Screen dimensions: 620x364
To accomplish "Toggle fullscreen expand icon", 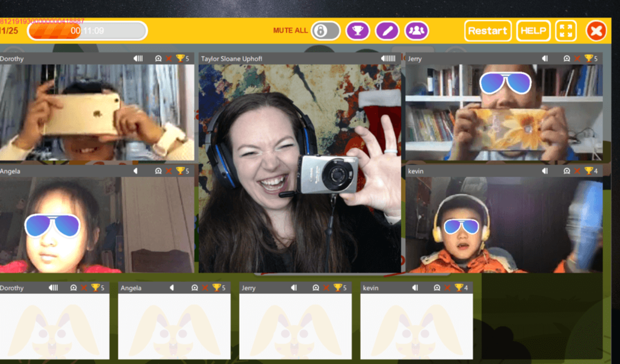I will (566, 31).
